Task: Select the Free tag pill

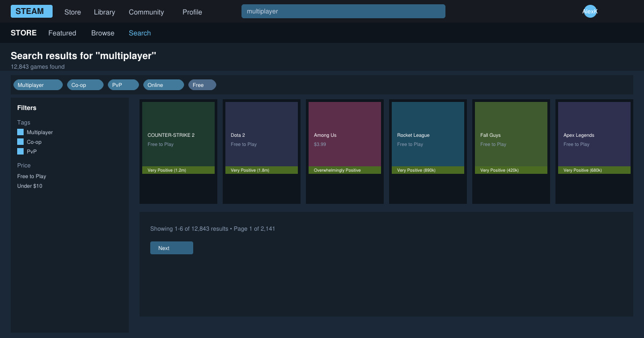Action: tap(202, 85)
